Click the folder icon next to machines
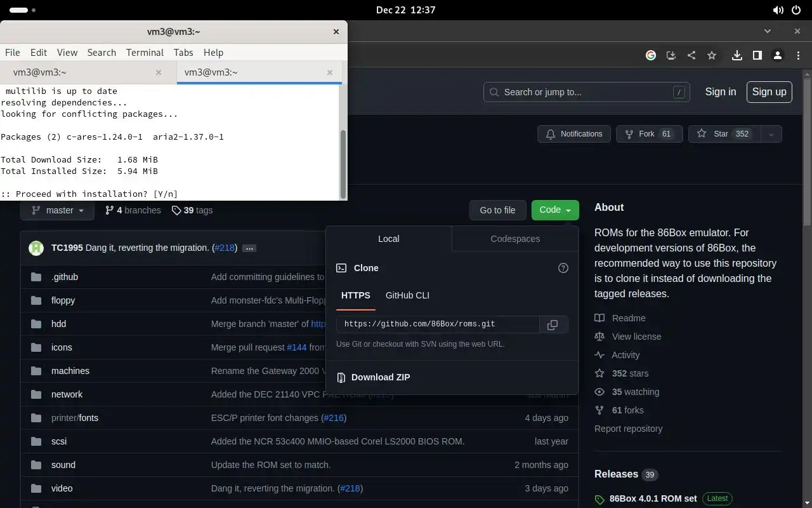Image resolution: width=812 pixels, height=508 pixels. pyautogui.click(x=36, y=371)
